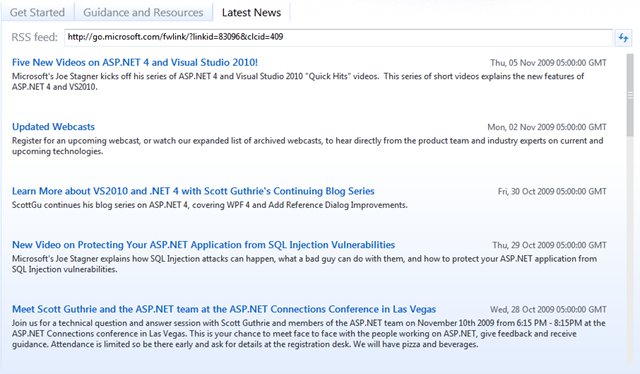
Task: Click description "ScottGu continues his blog series"
Action: pyautogui.click(x=209, y=205)
